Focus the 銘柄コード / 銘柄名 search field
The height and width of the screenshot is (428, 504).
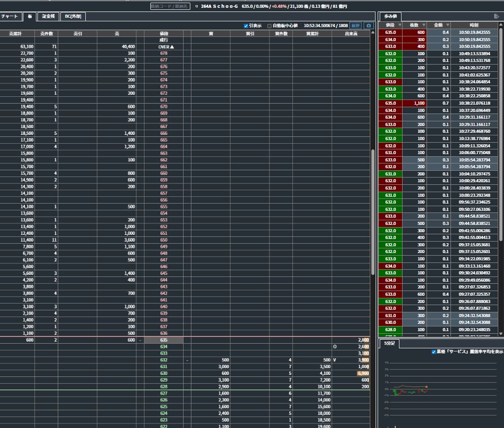[170, 6]
